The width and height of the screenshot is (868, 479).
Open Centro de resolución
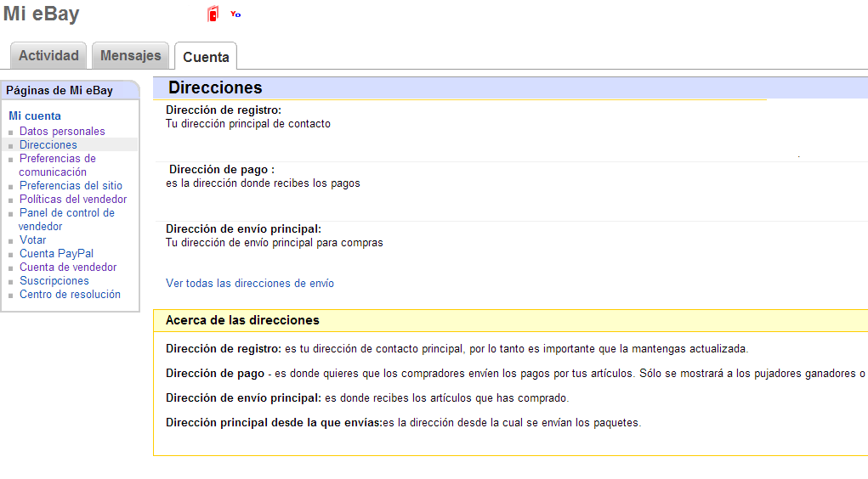pos(70,294)
